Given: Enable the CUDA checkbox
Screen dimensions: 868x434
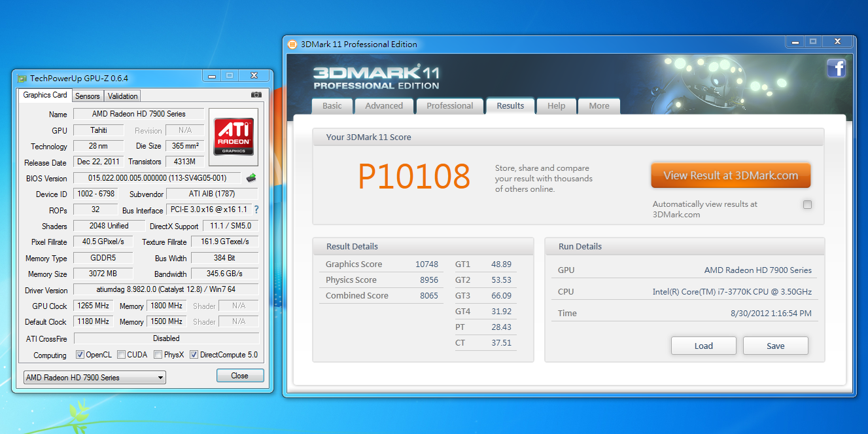Looking at the screenshot, I should 121,355.
